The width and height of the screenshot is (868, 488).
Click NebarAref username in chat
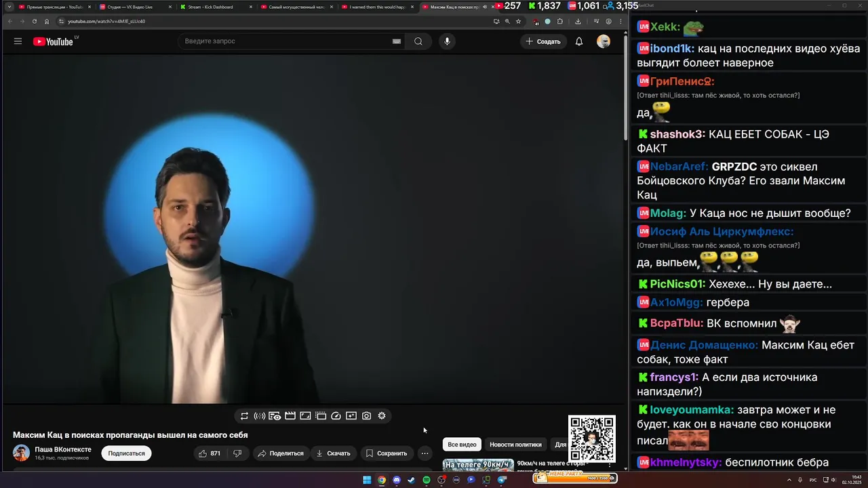coord(679,167)
